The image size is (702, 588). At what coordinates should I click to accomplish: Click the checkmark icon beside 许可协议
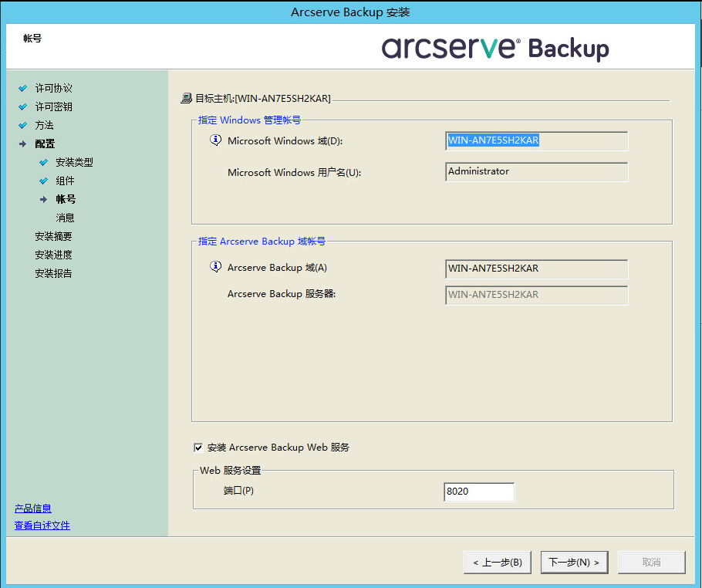(22, 88)
